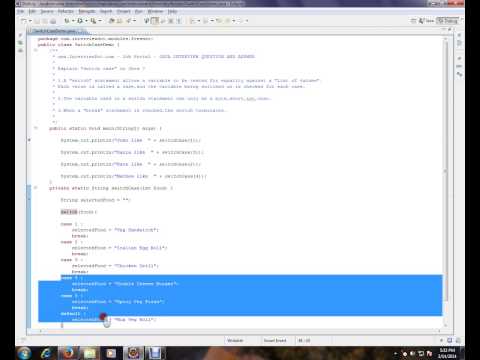Click the 'Writable' status bar entry

(235, 340)
